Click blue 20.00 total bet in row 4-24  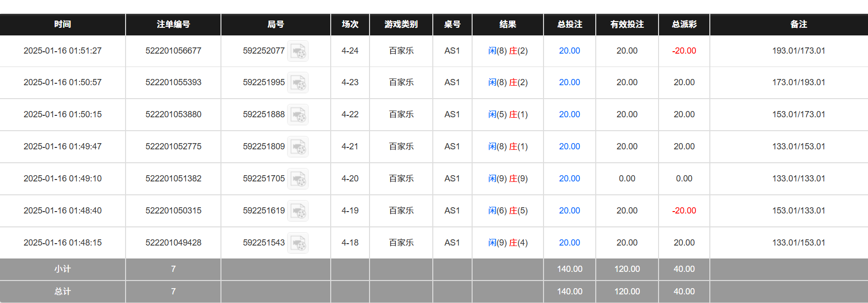569,51
